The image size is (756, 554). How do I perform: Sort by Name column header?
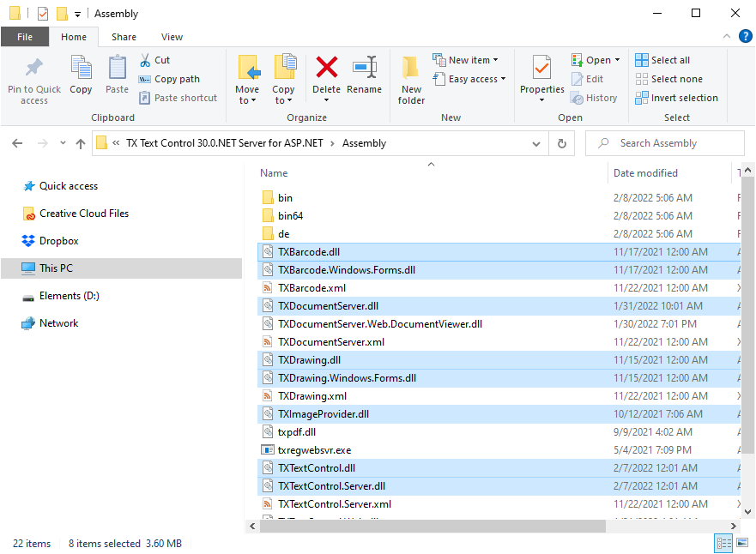(432, 173)
